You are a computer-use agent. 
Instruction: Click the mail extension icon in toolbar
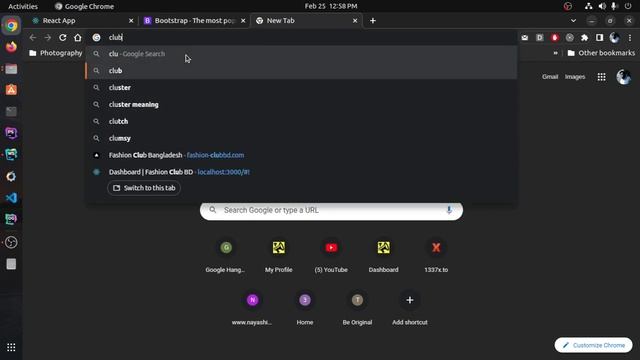(x=524, y=38)
